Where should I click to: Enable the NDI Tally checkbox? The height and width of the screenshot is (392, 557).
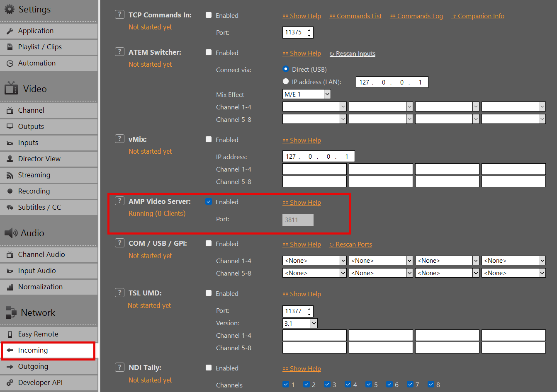209,368
